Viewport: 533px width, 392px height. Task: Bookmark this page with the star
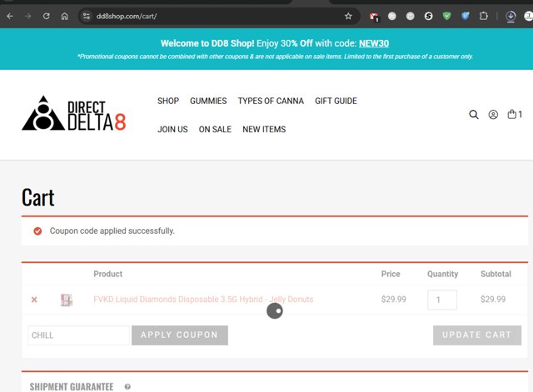pyautogui.click(x=348, y=16)
